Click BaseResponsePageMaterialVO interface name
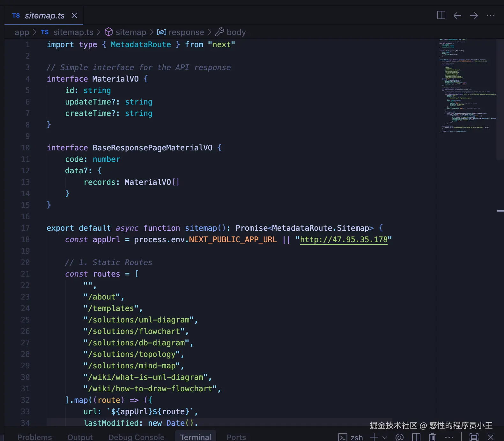The width and height of the screenshot is (504, 441). pyautogui.click(x=152, y=148)
